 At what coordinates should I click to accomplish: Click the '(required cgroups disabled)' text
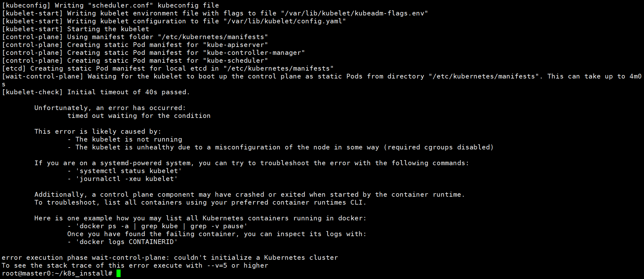438,147
